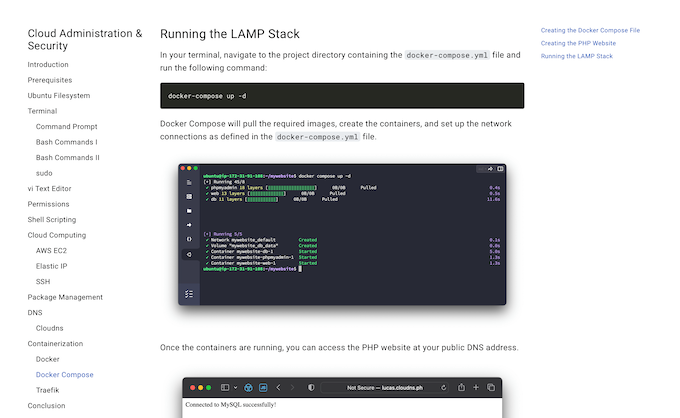The image size is (680, 418).
Task: Click the forward arrow in Safari screenshot toolbar
Action: pos(292,388)
